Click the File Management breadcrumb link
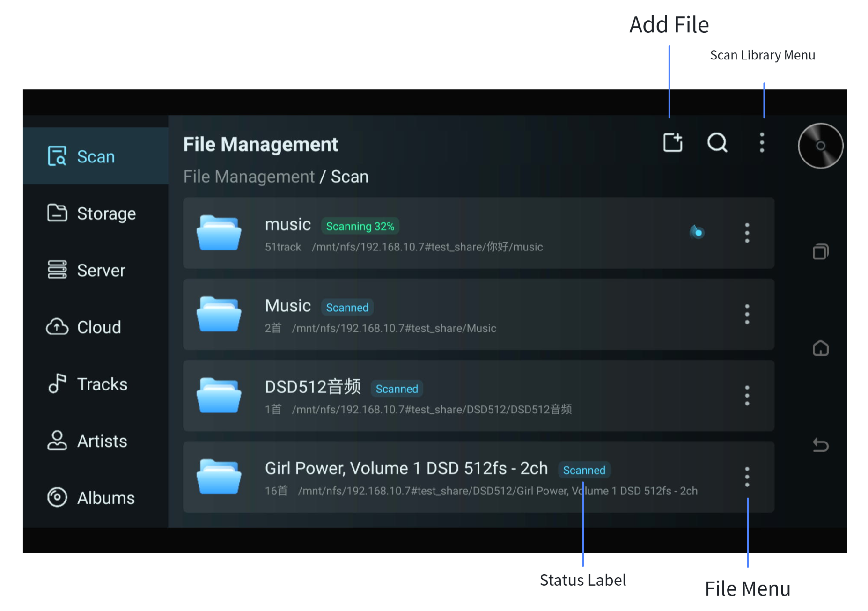 (x=249, y=177)
